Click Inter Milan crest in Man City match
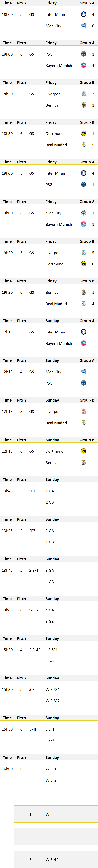Viewport: 98px width, 868px height. pos(84,14)
